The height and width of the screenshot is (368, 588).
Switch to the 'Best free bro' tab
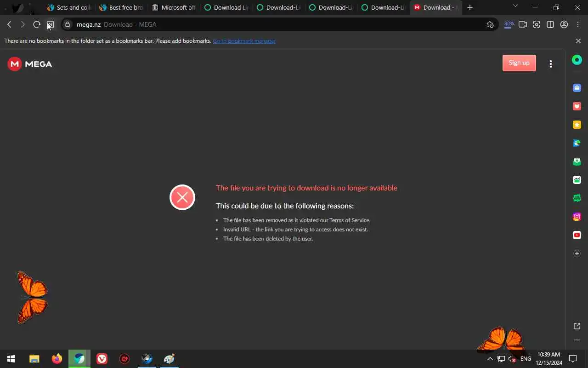122,7
